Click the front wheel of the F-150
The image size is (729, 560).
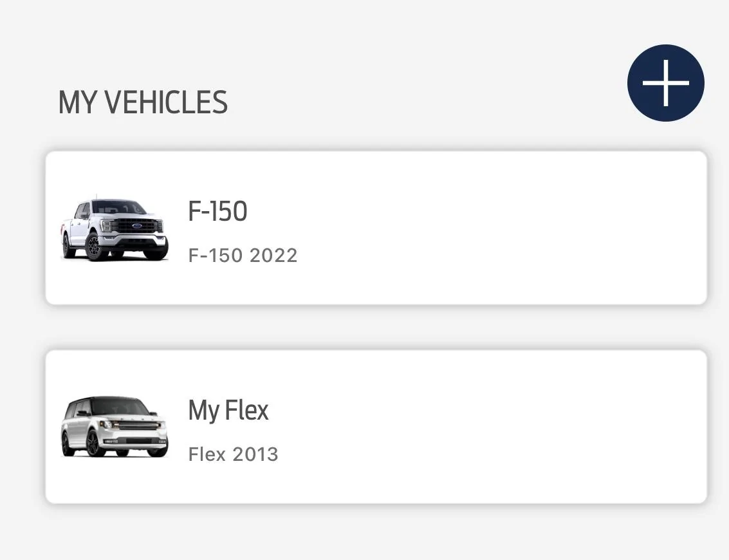point(95,248)
